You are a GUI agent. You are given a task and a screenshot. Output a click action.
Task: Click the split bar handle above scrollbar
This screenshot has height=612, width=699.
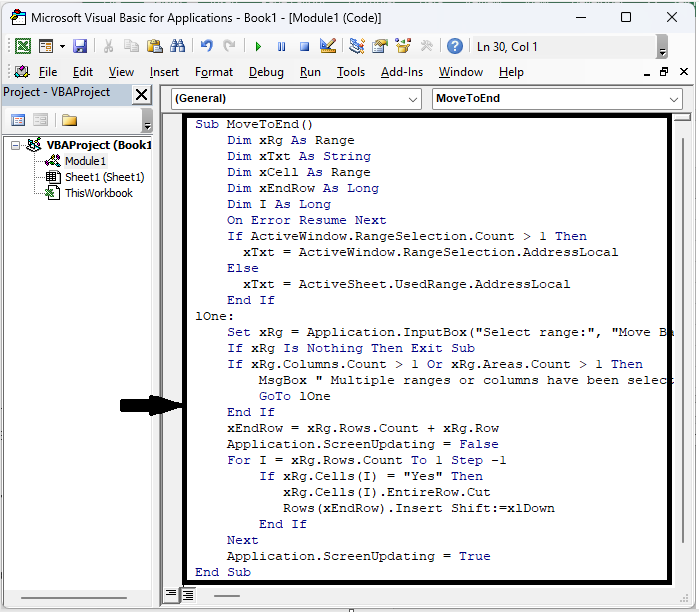click(x=682, y=118)
